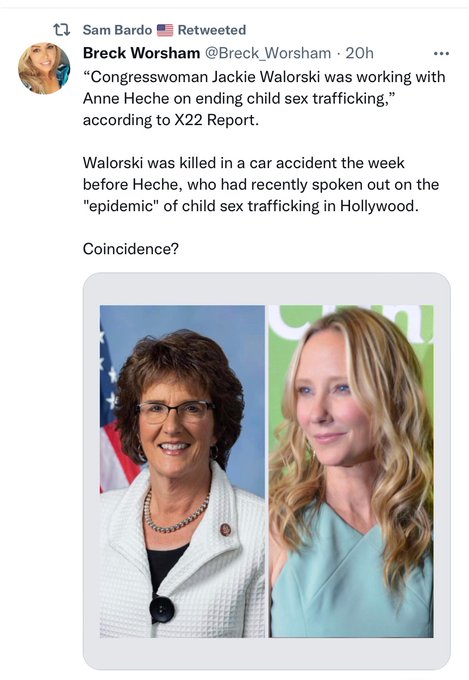Screen dimensions: 469x680
Task: Click the @Breck_Worsham handle
Action: point(268,53)
